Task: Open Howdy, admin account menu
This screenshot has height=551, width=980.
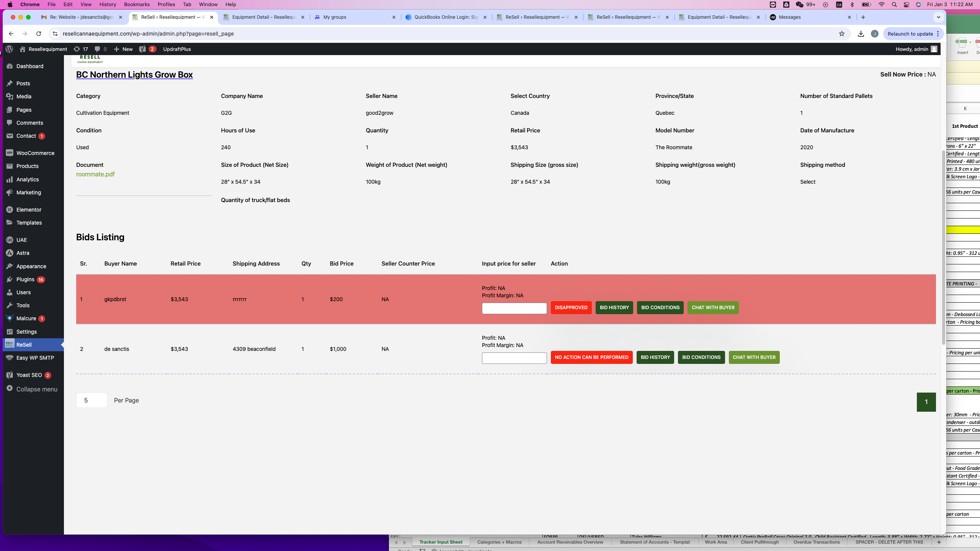Action: 916,49
